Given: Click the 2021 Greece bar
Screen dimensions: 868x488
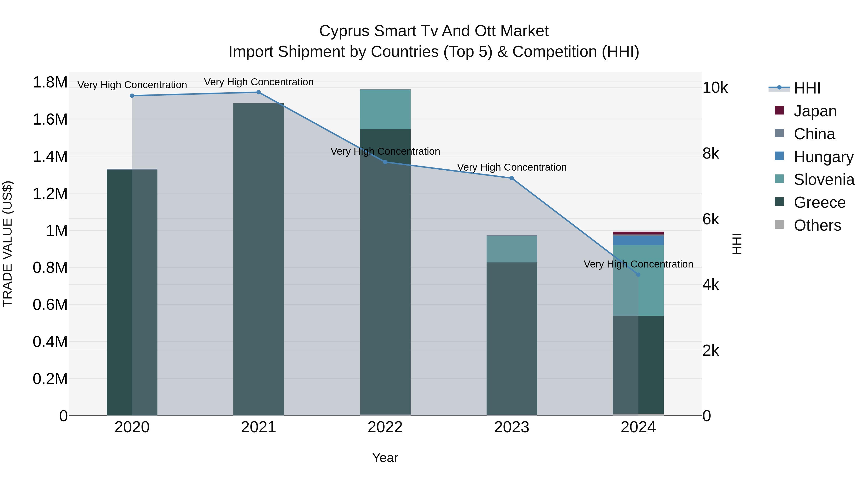Looking at the screenshot, I should pyautogui.click(x=258, y=259).
